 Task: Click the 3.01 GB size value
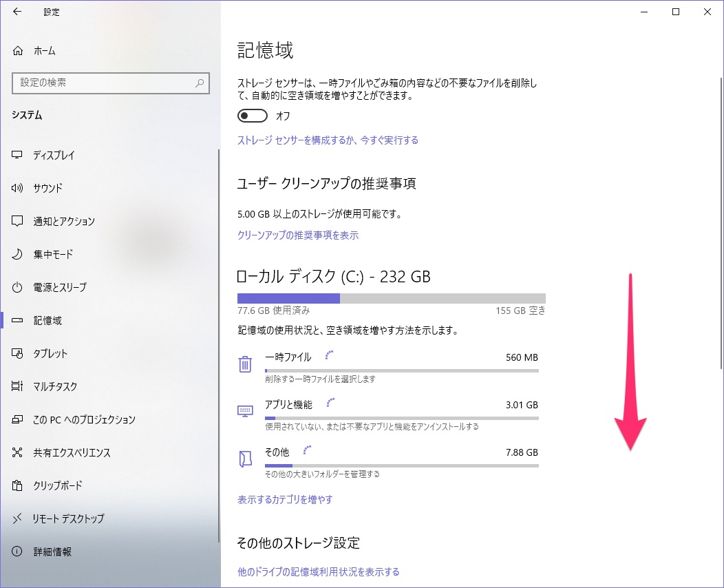point(522,405)
